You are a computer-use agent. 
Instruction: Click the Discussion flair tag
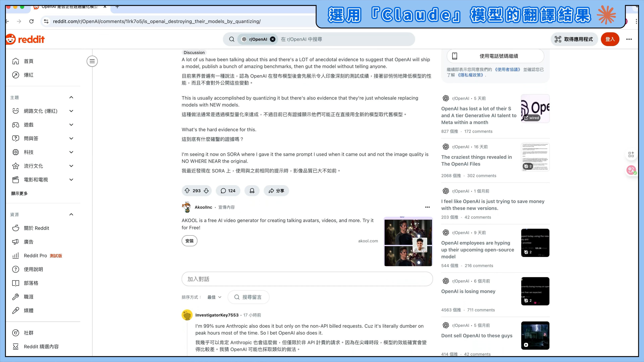click(x=194, y=52)
